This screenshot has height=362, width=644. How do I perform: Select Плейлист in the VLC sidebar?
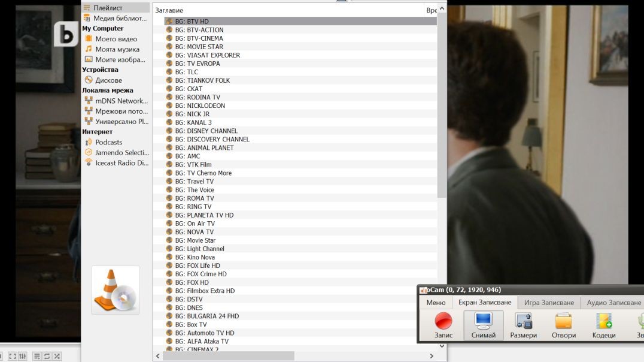116,8
